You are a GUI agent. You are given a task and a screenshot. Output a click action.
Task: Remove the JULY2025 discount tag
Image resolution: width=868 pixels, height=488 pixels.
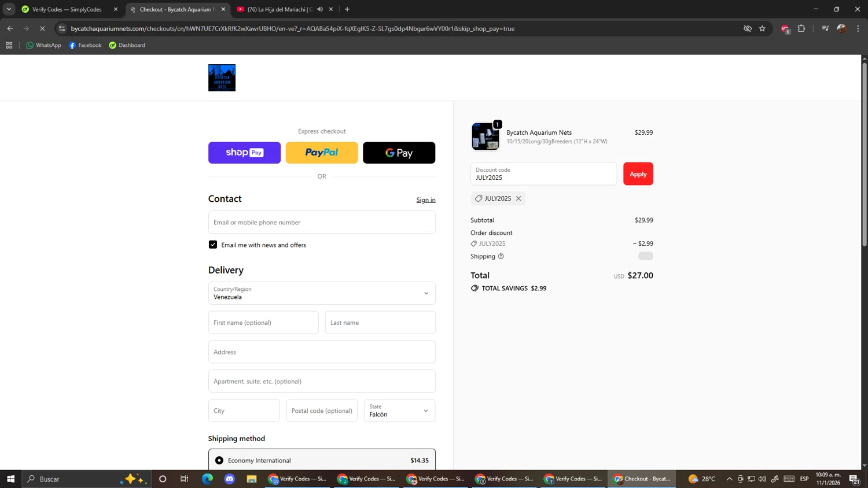(x=518, y=198)
